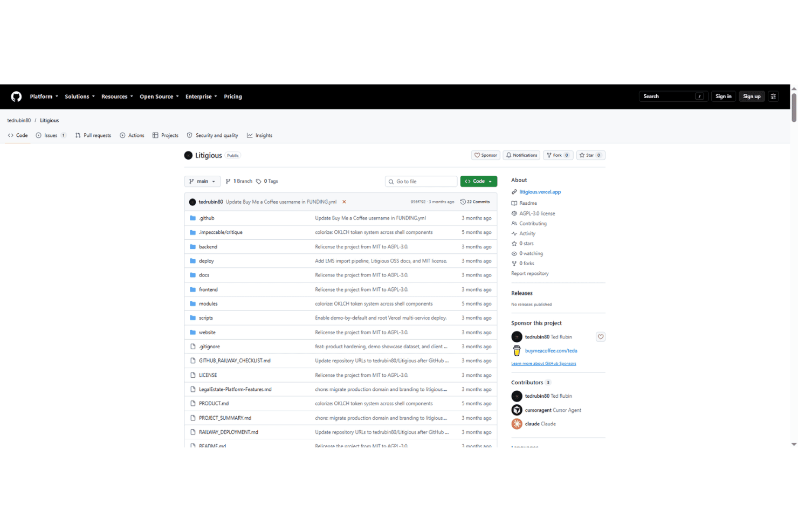
Task: Click the Fork button
Action: [x=558, y=155]
